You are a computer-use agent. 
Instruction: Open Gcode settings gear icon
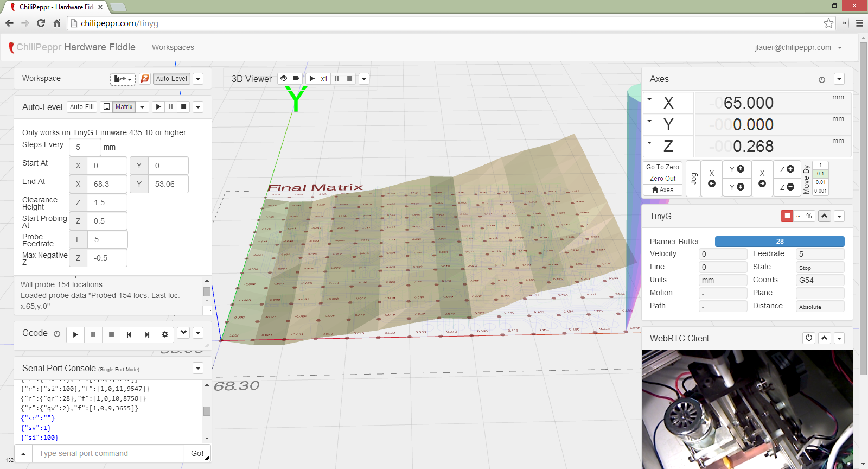(165, 334)
